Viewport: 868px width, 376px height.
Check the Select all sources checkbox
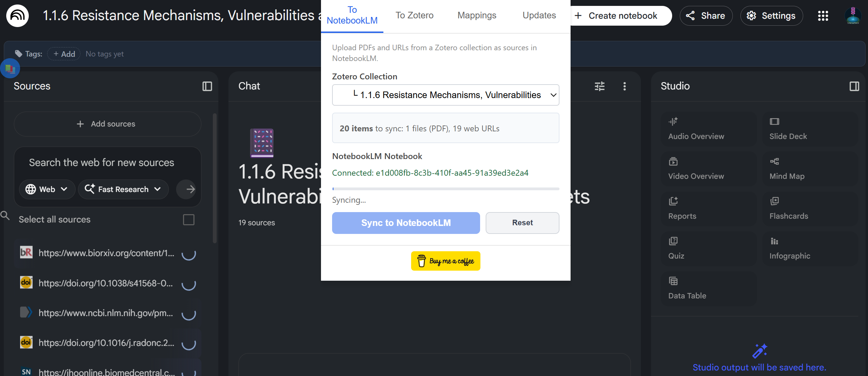point(189,220)
